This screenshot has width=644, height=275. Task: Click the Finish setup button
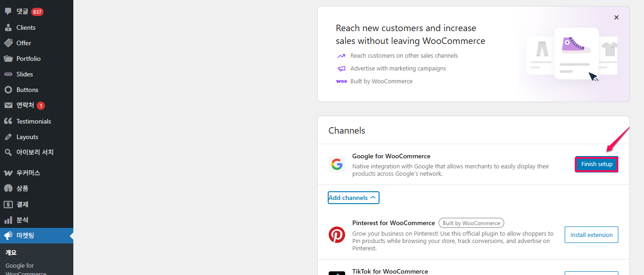pyautogui.click(x=596, y=164)
